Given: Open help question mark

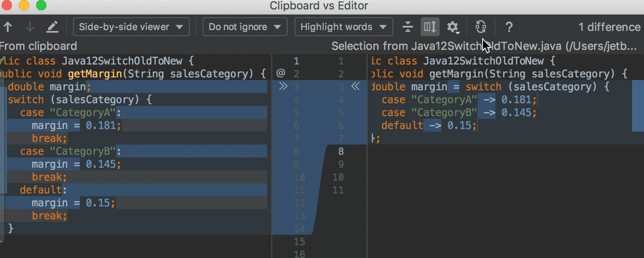Looking at the screenshot, I should tap(509, 27).
